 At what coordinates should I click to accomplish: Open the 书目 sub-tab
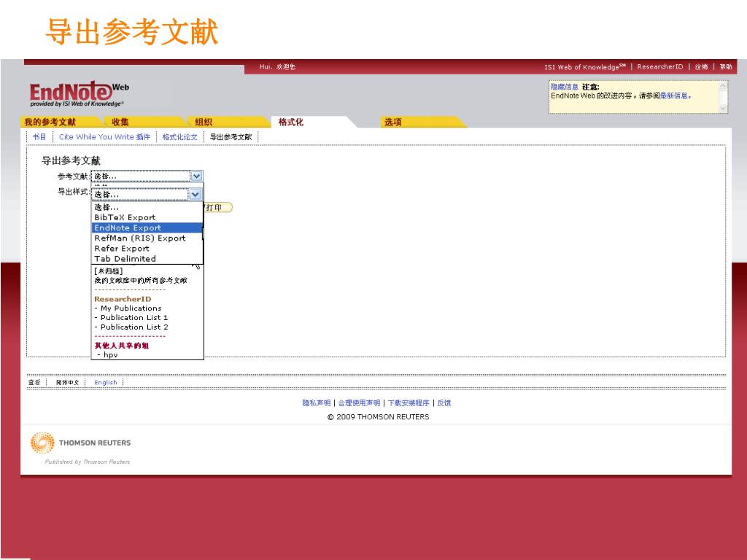[x=39, y=136]
